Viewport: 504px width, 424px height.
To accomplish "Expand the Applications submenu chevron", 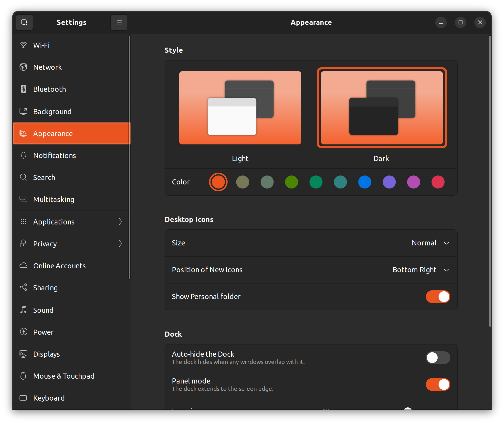I will tap(120, 222).
